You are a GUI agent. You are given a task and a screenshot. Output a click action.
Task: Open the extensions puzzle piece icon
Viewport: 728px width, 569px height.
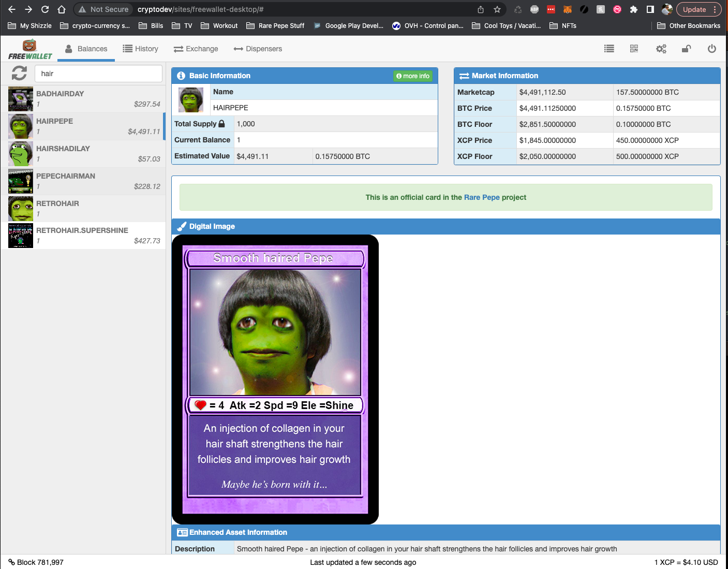click(x=634, y=9)
